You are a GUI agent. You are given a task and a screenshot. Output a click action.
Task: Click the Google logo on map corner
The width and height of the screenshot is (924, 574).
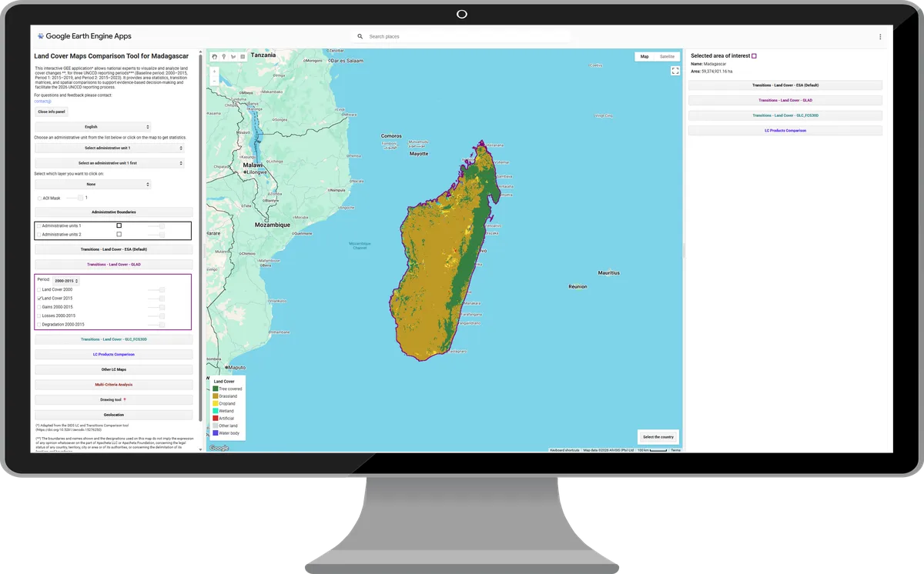219,448
